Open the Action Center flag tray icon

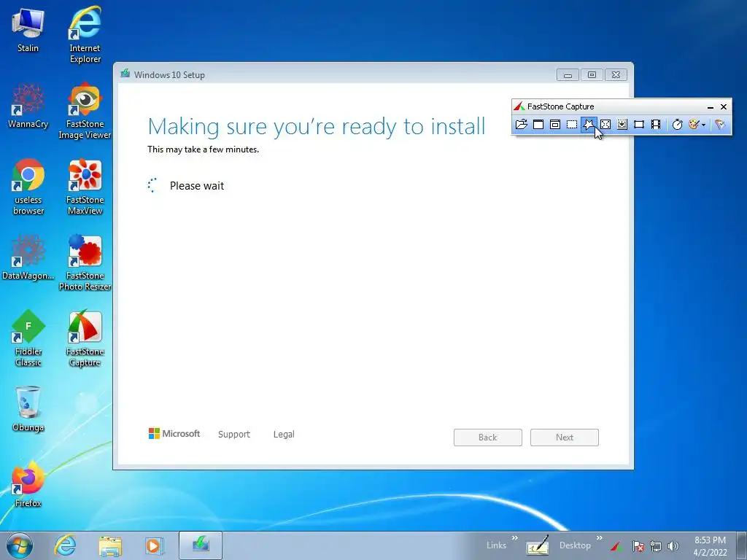click(x=638, y=546)
